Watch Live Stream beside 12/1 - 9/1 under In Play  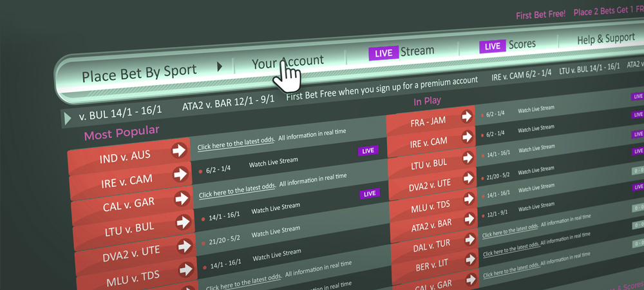click(x=537, y=207)
